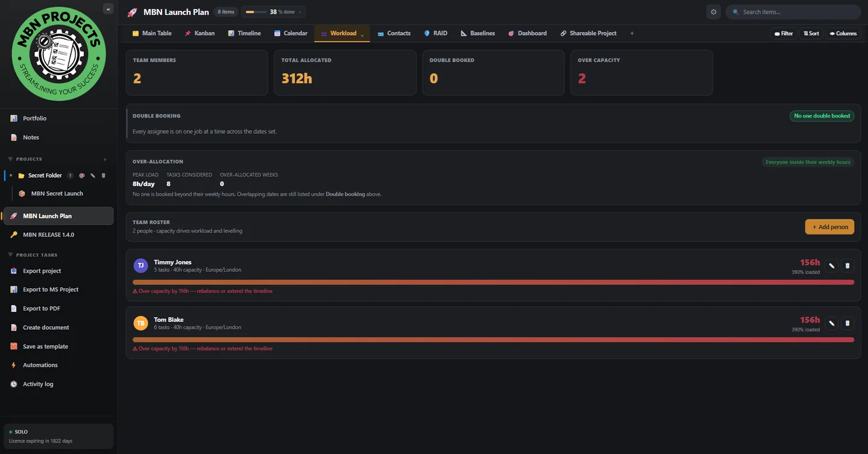Click Tom Blake workload capacity bar
868x454 pixels.
(493, 340)
